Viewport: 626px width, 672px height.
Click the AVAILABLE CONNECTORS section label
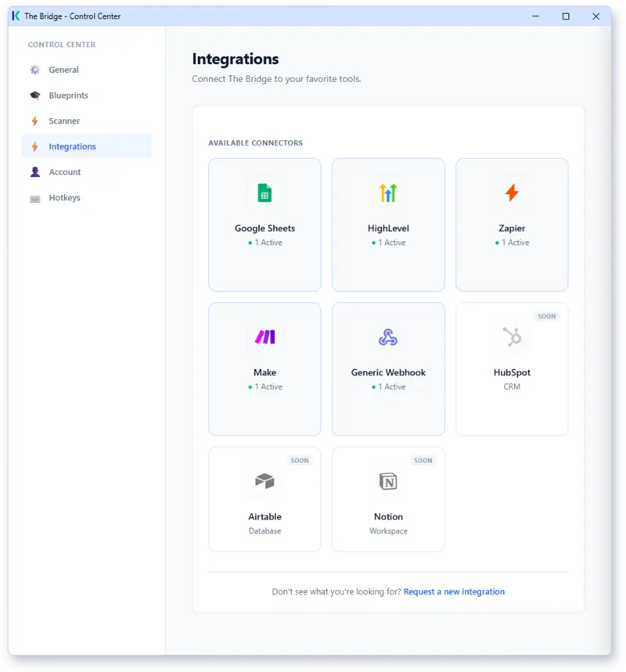(256, 142)
